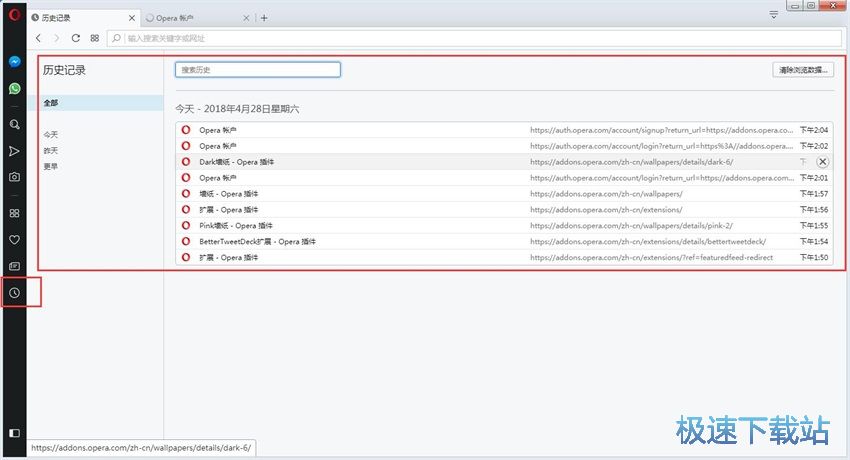
Task: Click the Opera icon beside Pink壁纸 entry
Action: 186,225
